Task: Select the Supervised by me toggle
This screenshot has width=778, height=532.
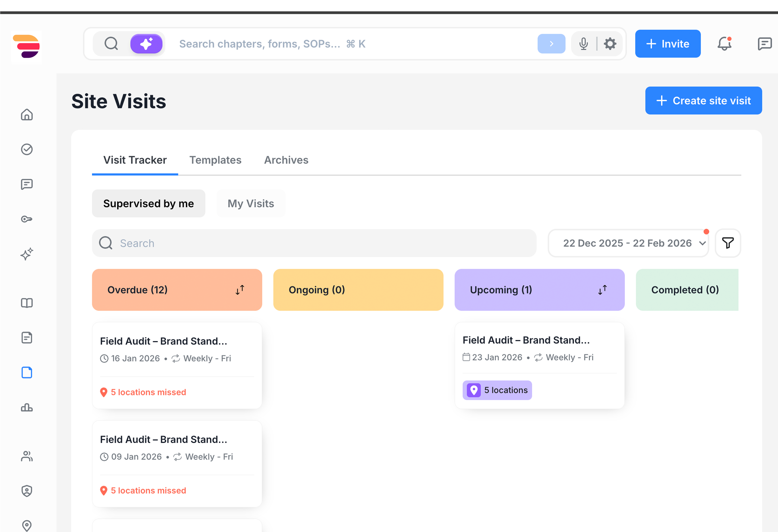Action: (148, 204)
